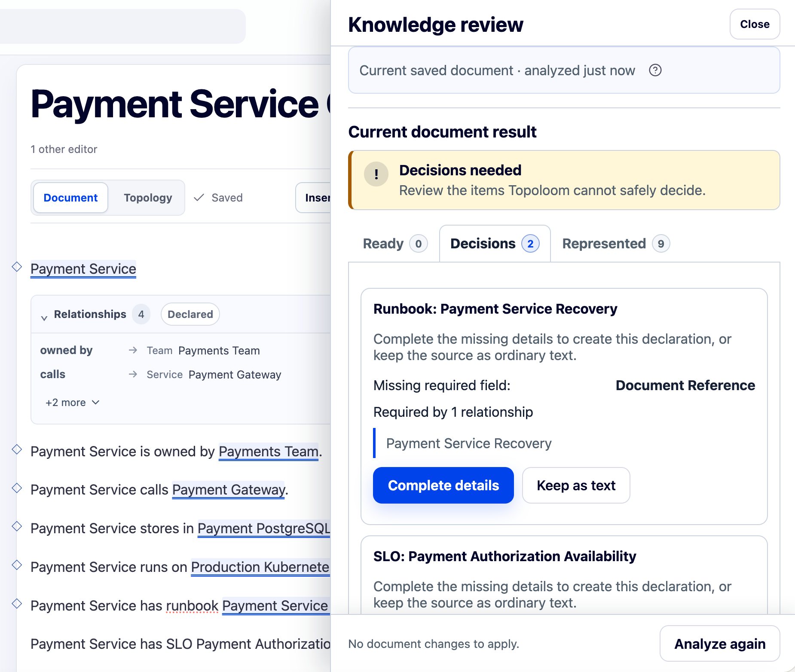795x672 pixels.
Task: Switch to the Topology tab
Action: [148, 198]
